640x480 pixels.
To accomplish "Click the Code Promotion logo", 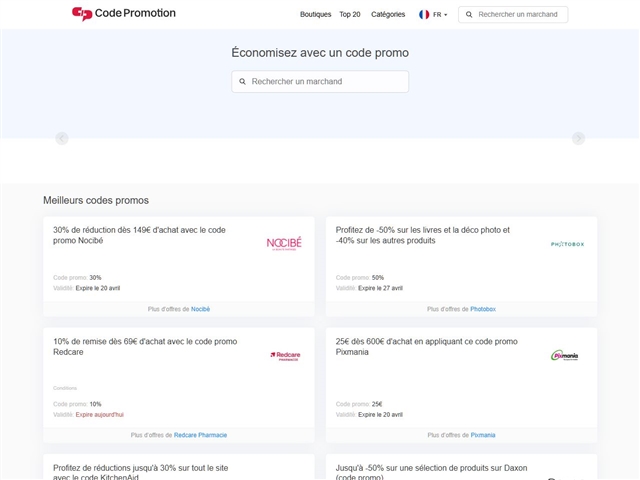I will (x=124, y=13).
